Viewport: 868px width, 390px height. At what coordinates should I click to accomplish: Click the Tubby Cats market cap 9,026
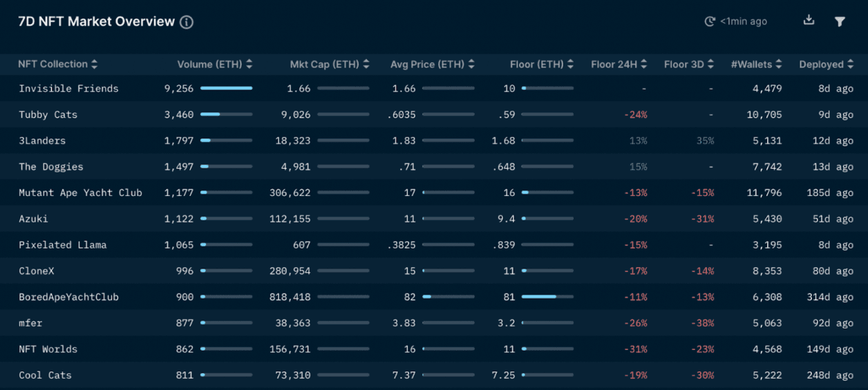coord(296,115)
